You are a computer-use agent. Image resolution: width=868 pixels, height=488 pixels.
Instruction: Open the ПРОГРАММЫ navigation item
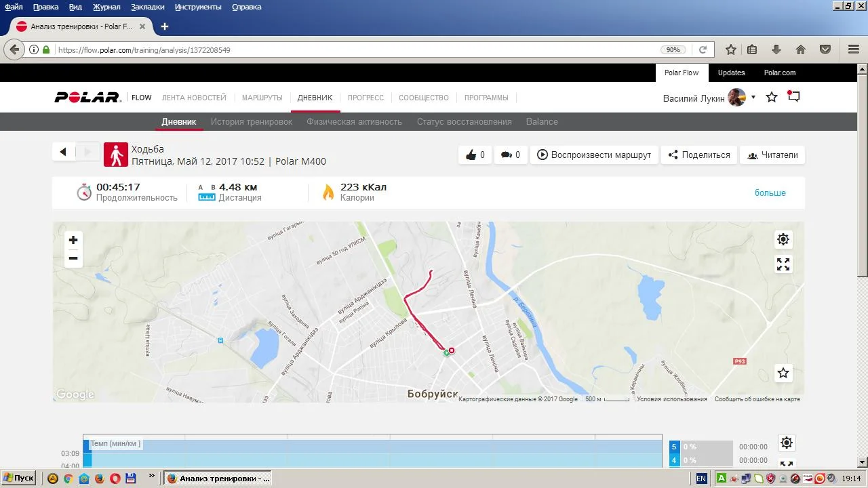[486, 98]
